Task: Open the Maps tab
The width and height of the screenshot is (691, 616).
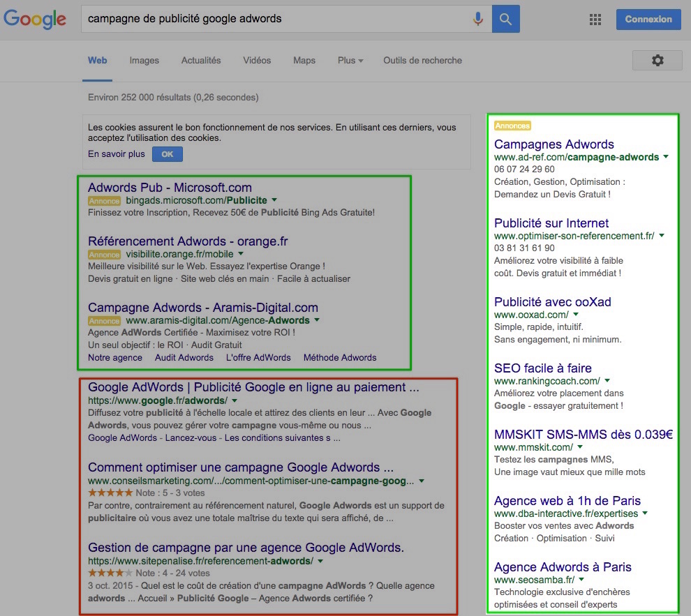Action: pos(304,60)
